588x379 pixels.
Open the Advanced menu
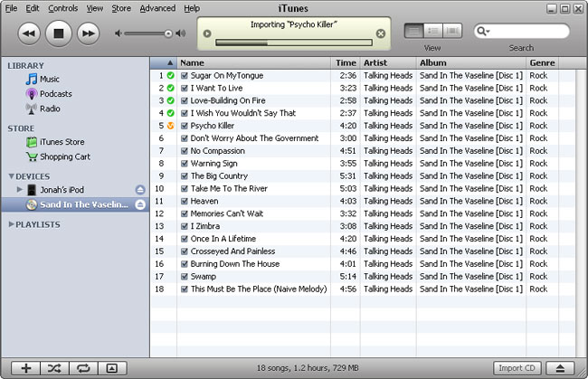[x=157, y=8]
